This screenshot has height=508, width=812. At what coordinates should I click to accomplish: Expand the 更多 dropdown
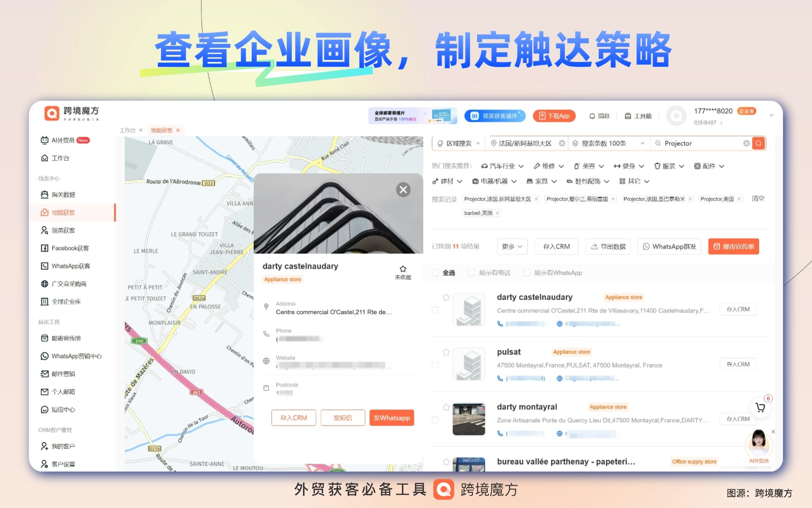[x=512, y=246]
